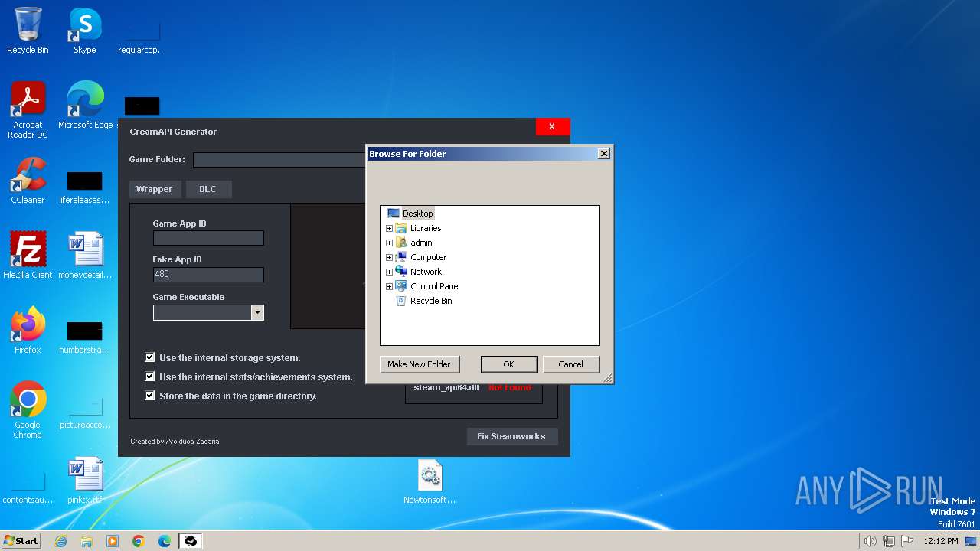The image size is (980, 551).
Task: Open the Microsoft Edge desktop shortcut
Action: (85, 106)
